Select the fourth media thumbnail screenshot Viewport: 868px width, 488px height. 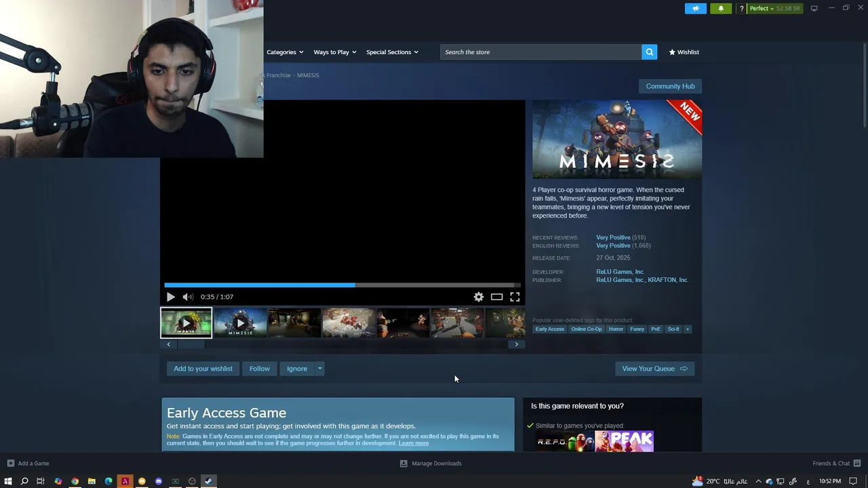pyautogui.click(x=349, y=323)
